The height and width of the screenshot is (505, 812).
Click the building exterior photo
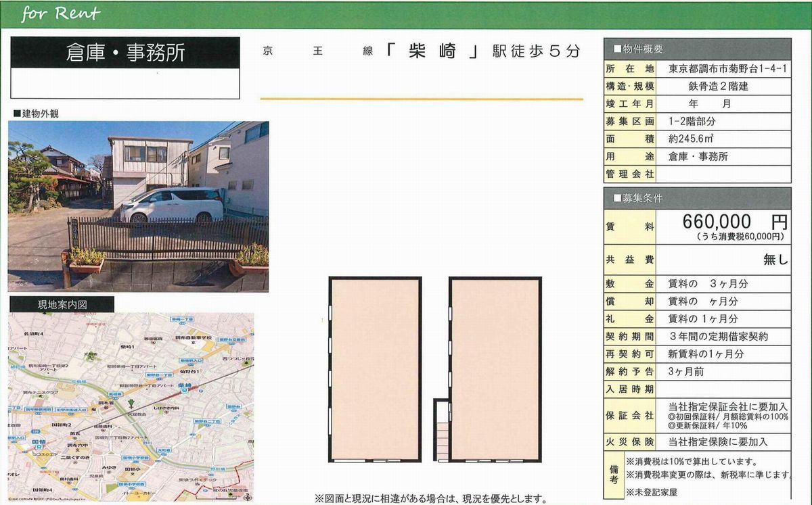click(138, 206)
